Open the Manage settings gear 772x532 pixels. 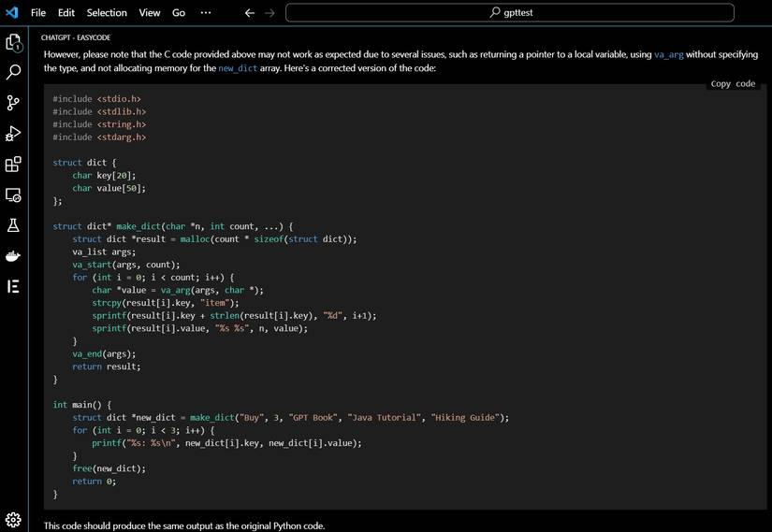(13, 519)
